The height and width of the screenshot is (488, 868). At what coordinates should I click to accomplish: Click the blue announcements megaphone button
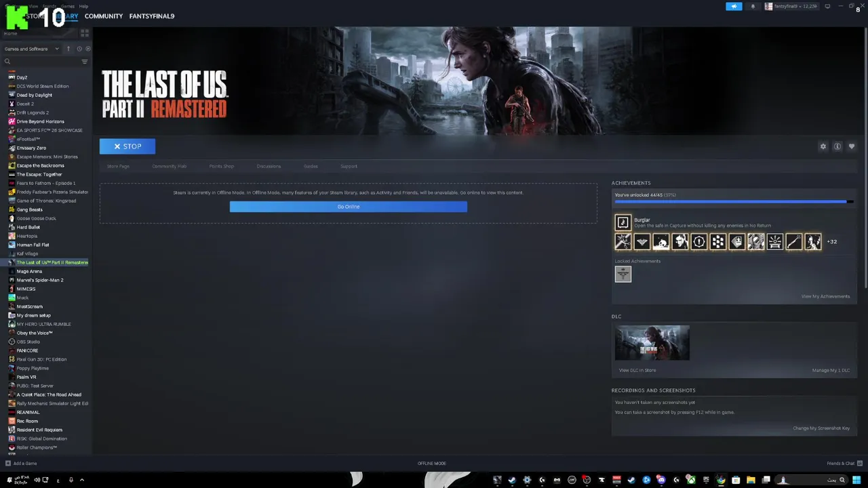(x=734, y=6)
